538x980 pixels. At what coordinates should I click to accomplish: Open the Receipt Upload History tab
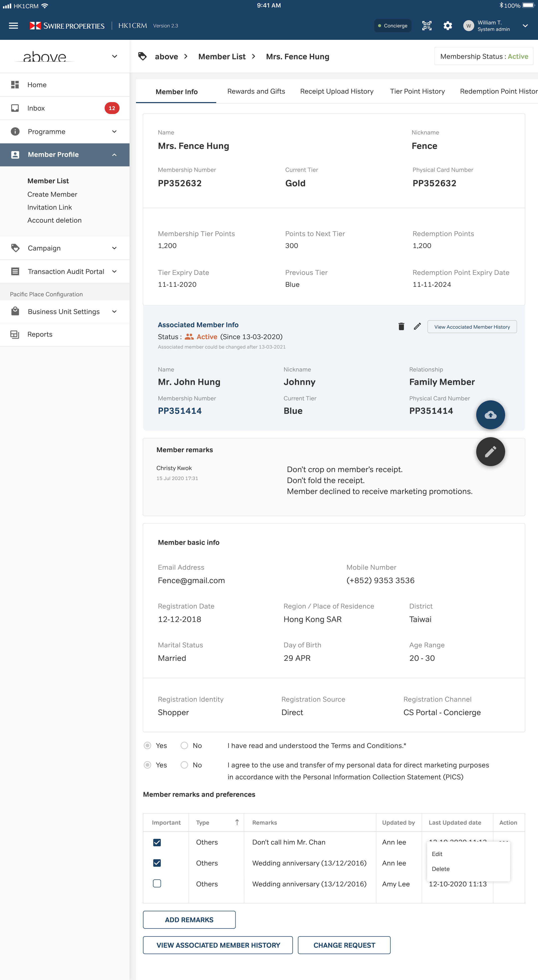tap(337, 91)
